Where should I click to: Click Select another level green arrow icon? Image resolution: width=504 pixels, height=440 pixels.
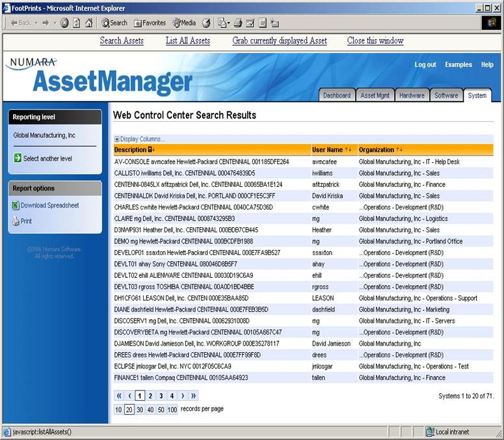pos(18,158)
